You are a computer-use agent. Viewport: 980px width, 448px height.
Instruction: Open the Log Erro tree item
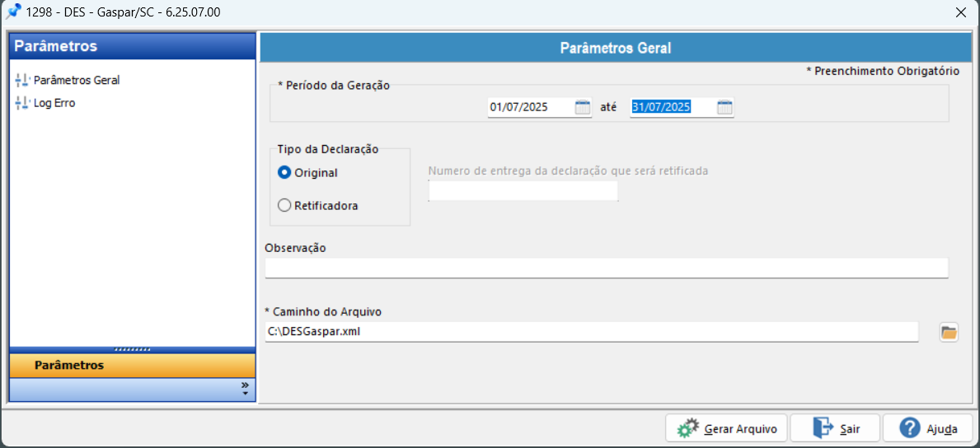point(54,103)
